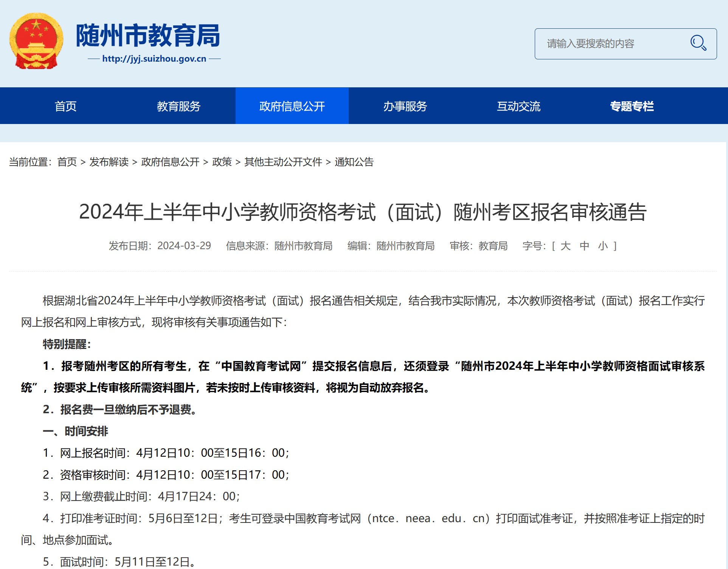
Task: Click the 随州市教育局 site title
Action: [x=148, y=36]
